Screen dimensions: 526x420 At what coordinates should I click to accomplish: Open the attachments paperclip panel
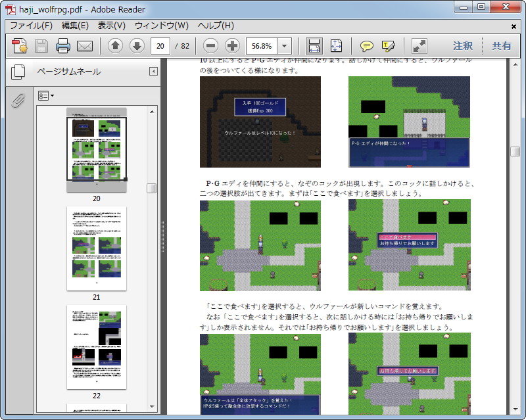click(x=18, y=101)
